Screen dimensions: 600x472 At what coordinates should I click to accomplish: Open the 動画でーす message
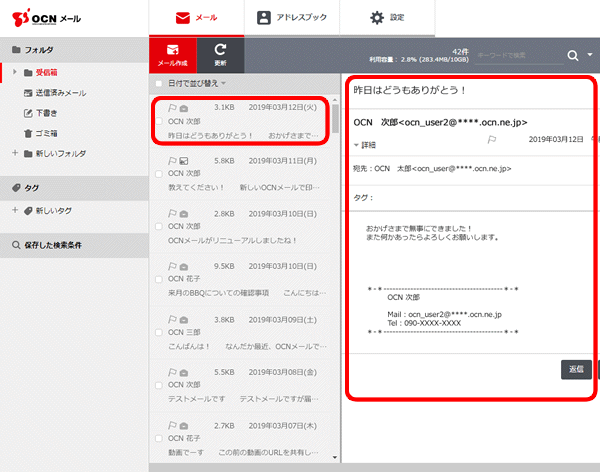coord(240,438)
